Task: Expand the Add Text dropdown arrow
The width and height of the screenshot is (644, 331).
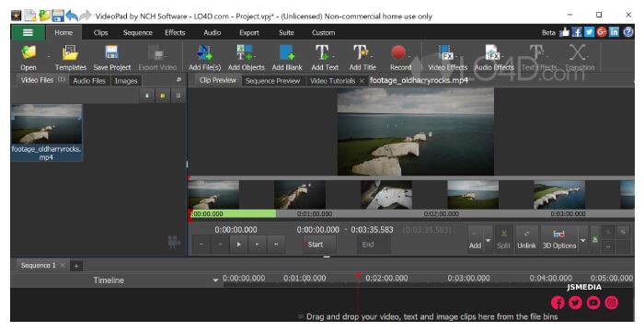Action: click(334, 56)
